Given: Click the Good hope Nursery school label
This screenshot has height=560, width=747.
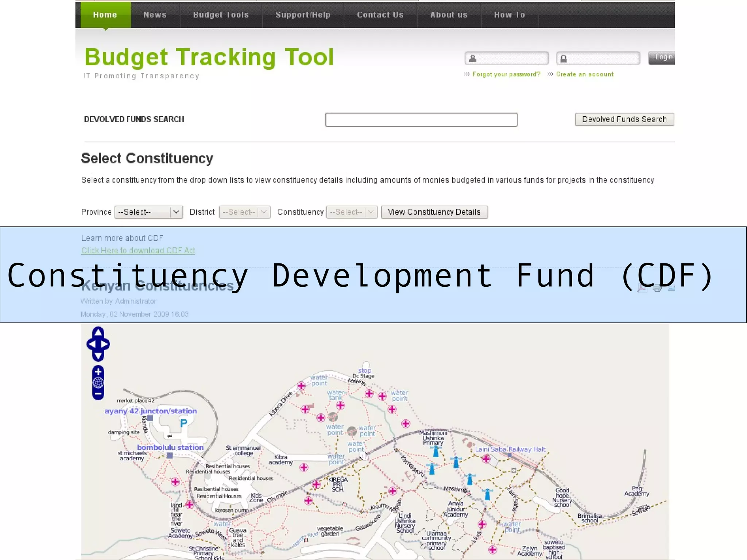Looking at the screenshot, I should 562,498.
